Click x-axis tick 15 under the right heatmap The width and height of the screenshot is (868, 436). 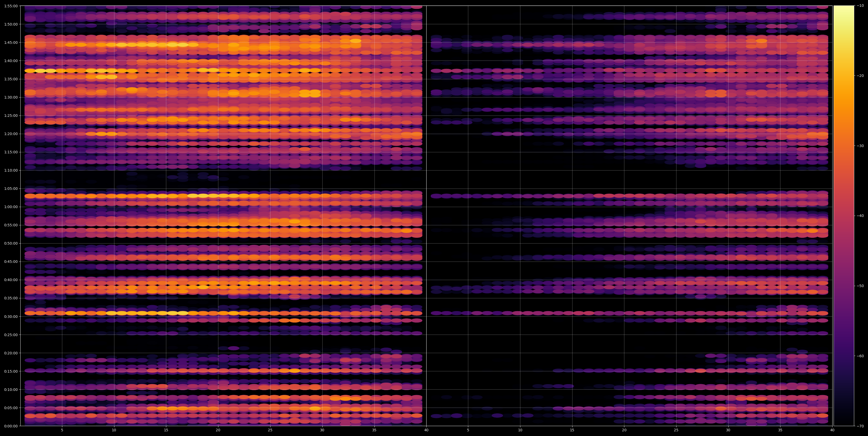coord(572,430)
